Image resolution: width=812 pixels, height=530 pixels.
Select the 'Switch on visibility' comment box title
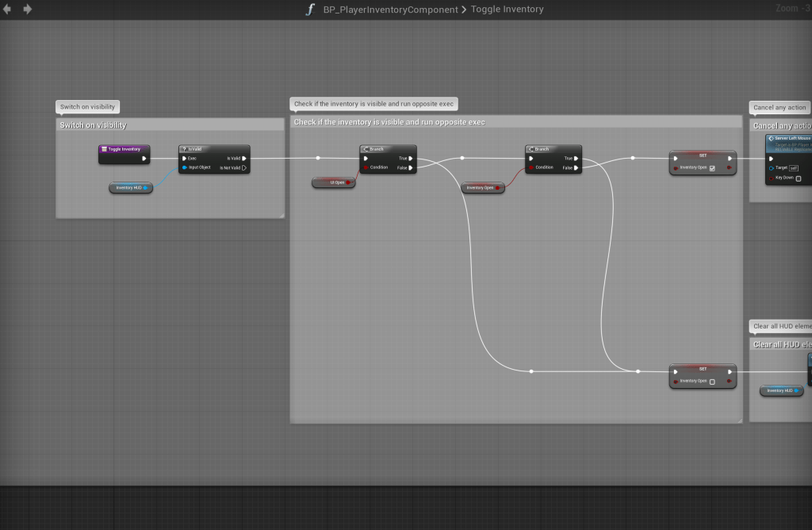click(x=93, y=125)
